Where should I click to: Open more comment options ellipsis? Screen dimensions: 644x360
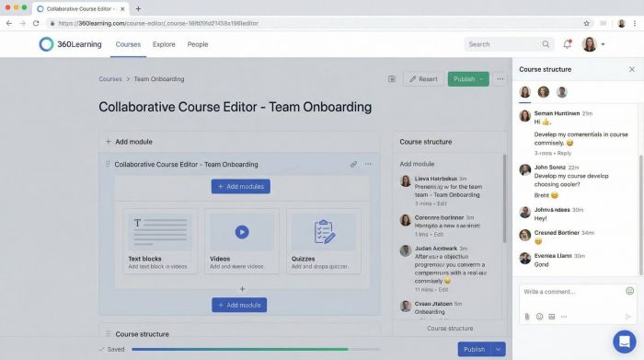pos(564,317)
